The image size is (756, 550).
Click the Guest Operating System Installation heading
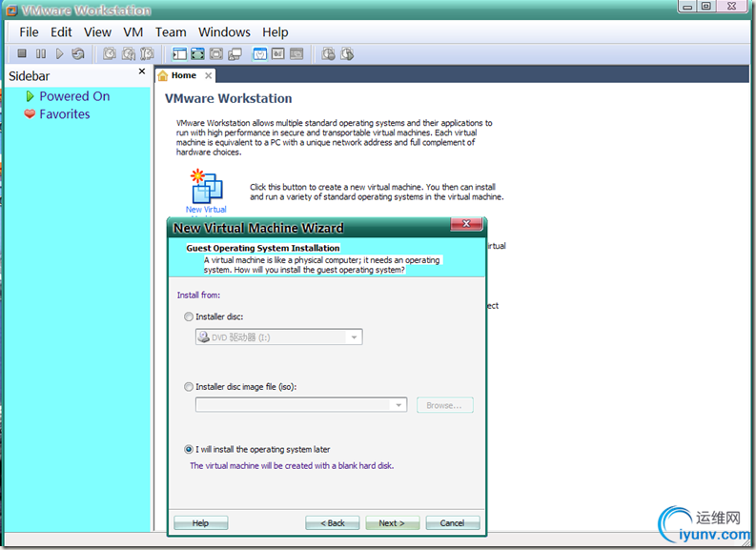pos(263,248)
